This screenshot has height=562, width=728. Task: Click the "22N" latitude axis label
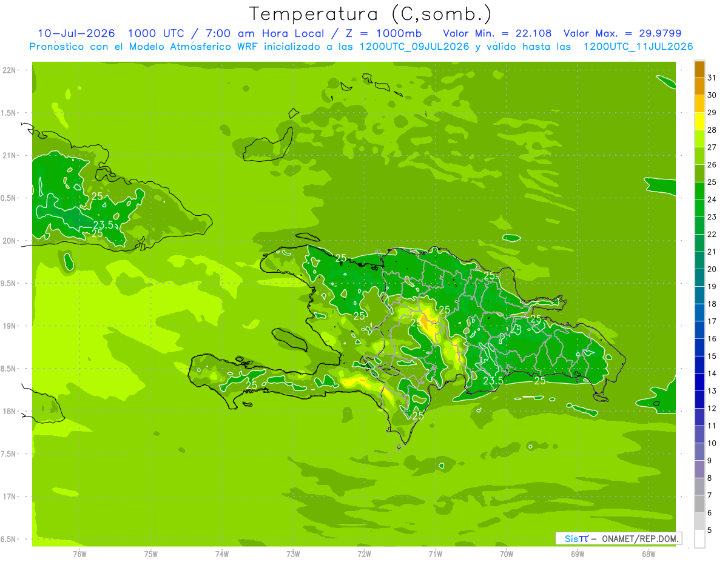click(10, 70)
